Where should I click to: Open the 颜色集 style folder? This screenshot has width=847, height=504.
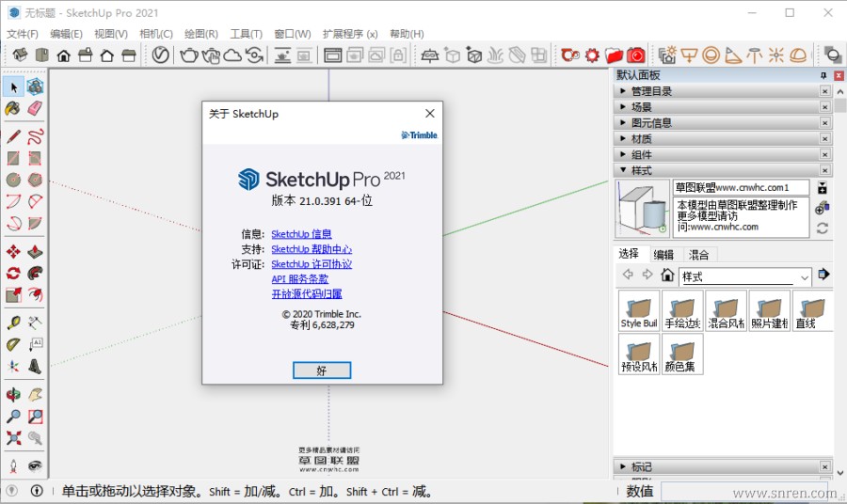point(683,354)
